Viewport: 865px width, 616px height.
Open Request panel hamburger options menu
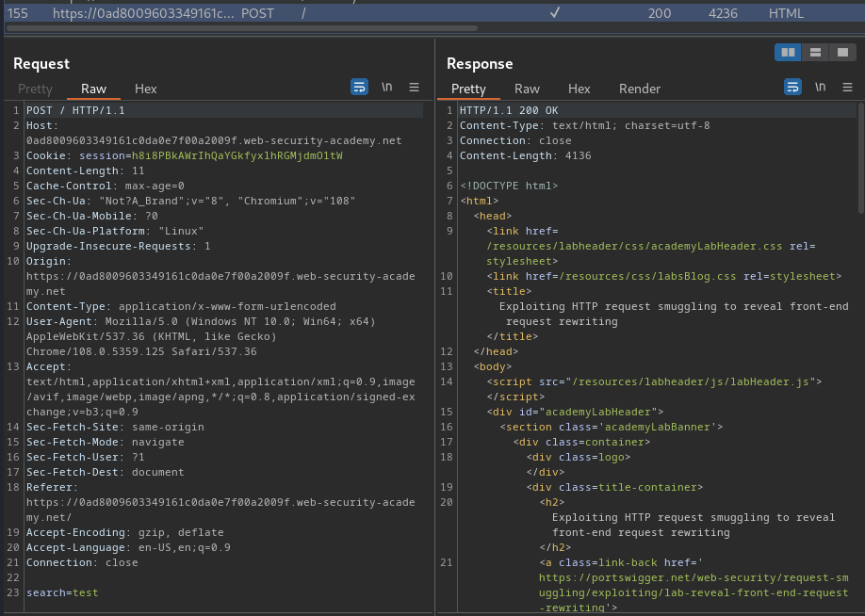click(414, 88)
